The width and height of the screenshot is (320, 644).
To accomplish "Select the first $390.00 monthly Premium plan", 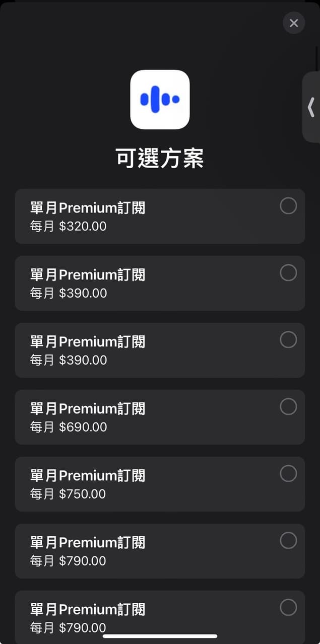I will (288, 272).
